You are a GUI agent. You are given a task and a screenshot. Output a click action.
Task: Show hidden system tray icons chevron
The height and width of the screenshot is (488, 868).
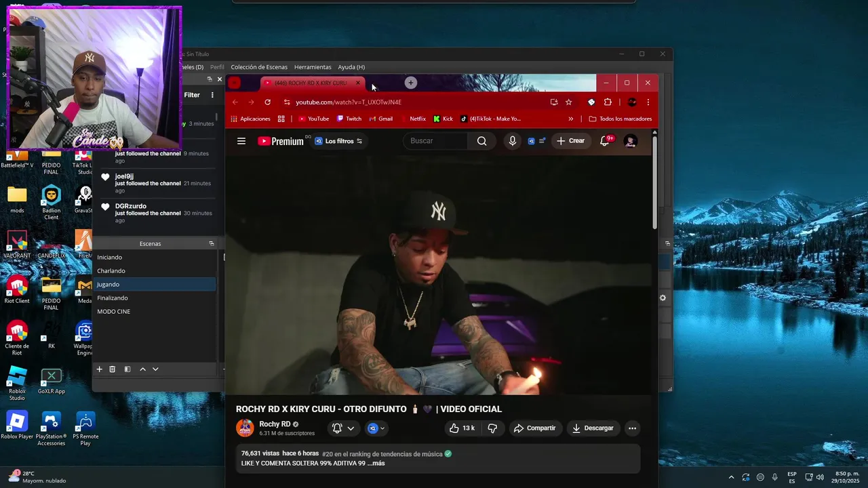(x=731, y=477)
